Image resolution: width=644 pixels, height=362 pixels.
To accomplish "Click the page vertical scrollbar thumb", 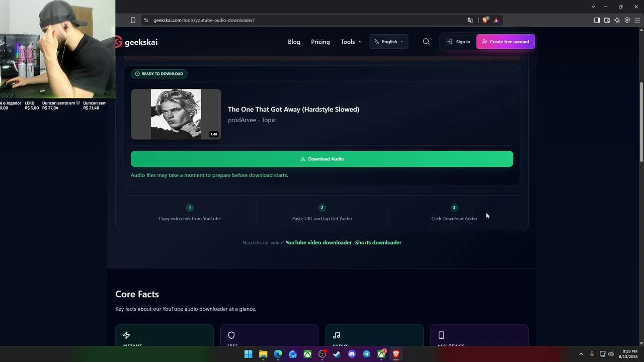I will click(x=641, y=122).
